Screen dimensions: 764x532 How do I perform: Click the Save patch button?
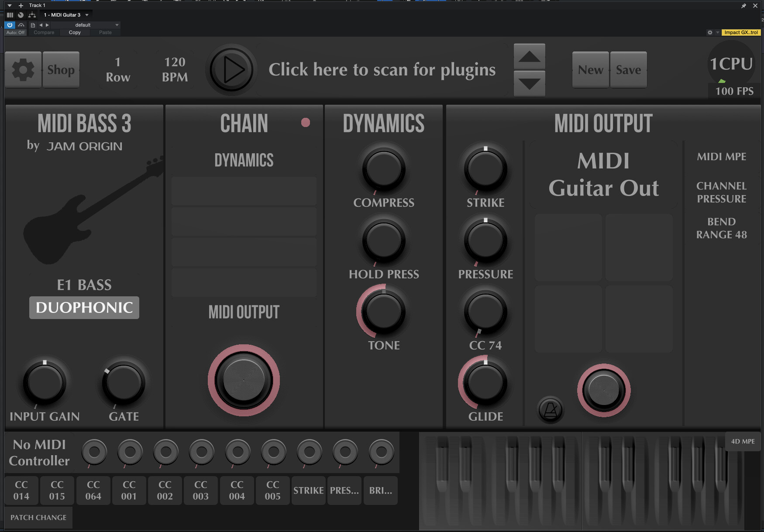(628, 70)
